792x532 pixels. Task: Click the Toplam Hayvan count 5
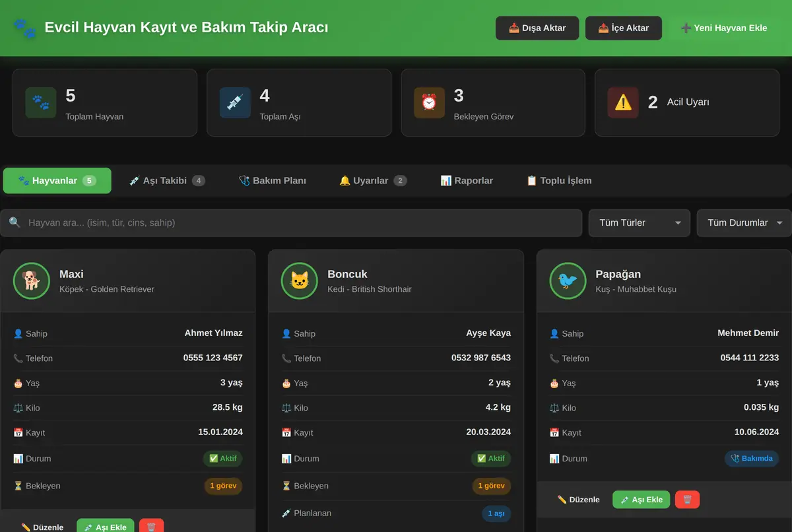pyautogui.click(x=71, y=96)
